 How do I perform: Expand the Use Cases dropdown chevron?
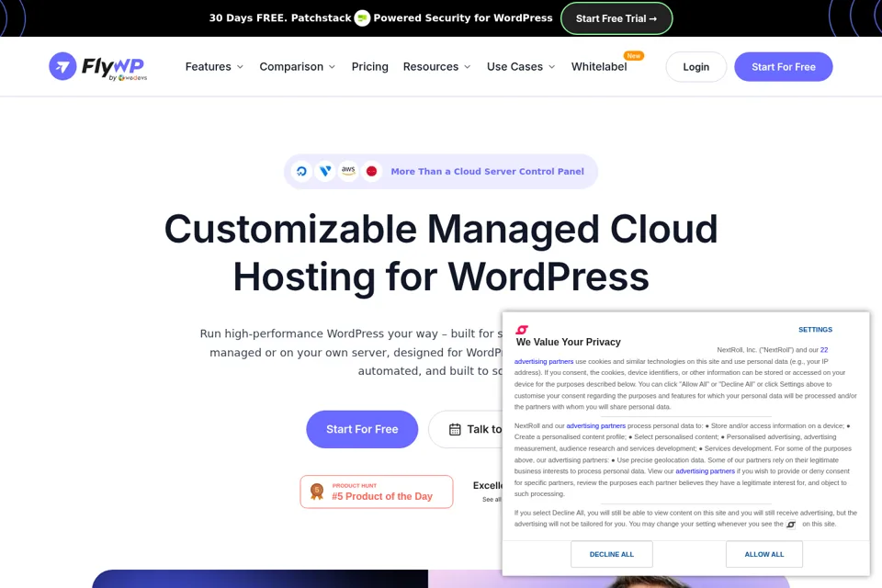point(552,67)
